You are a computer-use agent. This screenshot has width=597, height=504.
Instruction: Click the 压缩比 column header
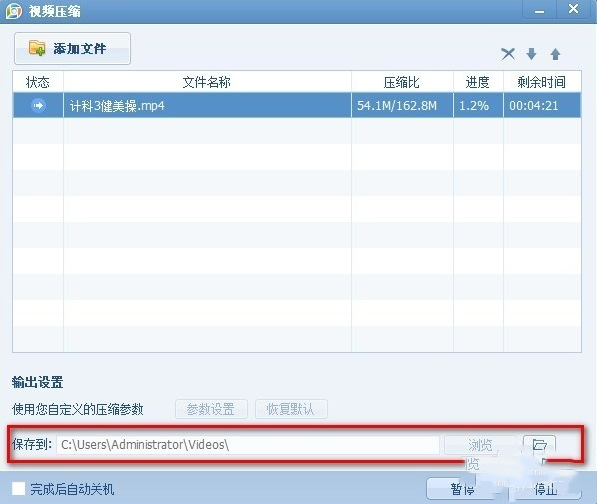click(x=402, y=82)
